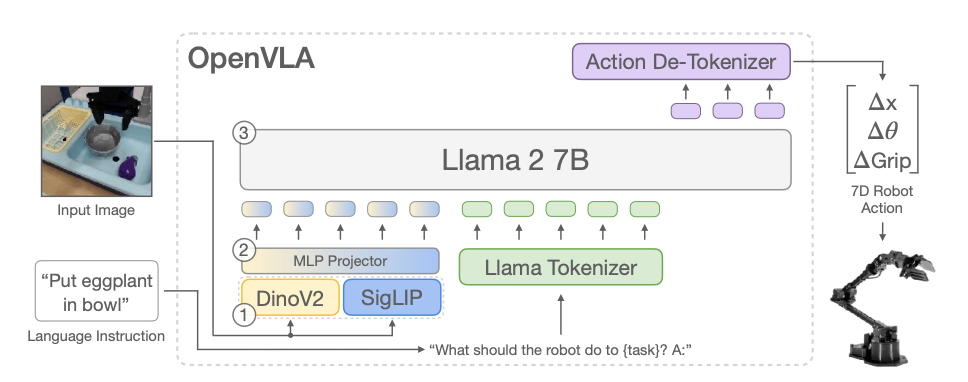Click the Llama Tokenizer box
Image resolution: width=968 pixels, height=382 pixels.
point(561,267)
